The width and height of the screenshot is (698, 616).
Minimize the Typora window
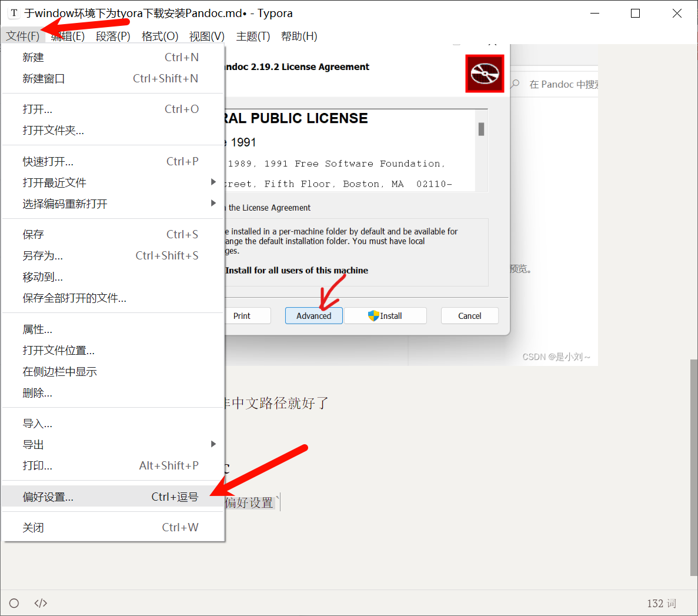click(595, 14)
